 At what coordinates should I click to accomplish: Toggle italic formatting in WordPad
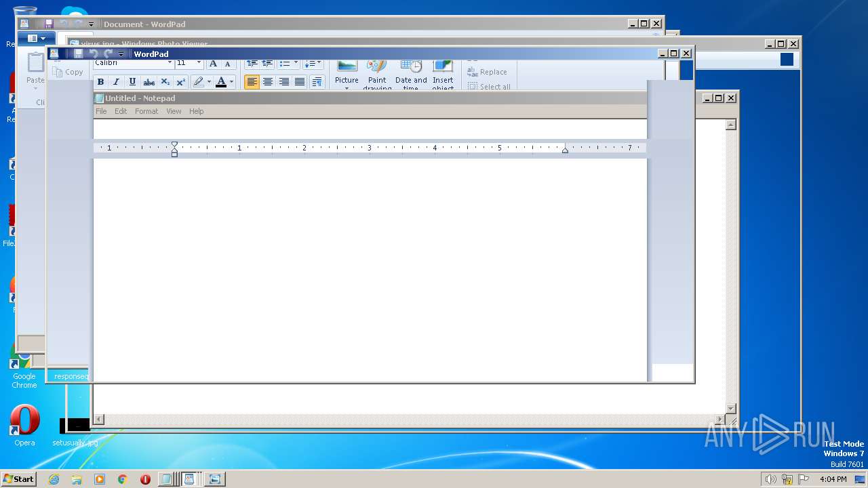(116, 82)
